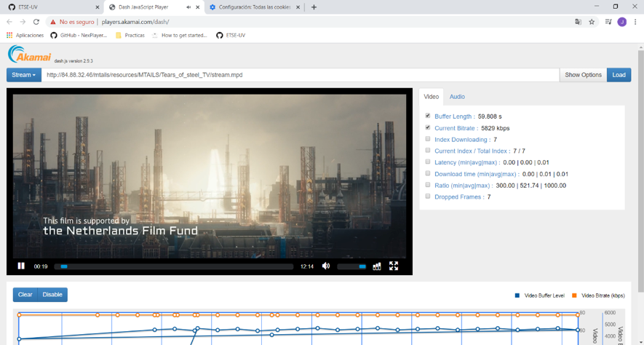Open the translate page icon

point(578,22)
